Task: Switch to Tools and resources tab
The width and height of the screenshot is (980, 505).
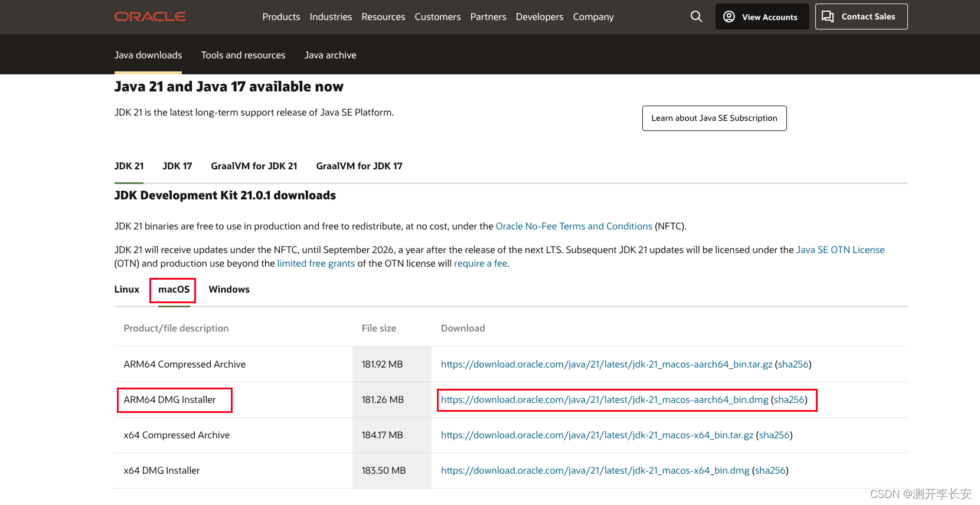Action: [x=243, y=55]
